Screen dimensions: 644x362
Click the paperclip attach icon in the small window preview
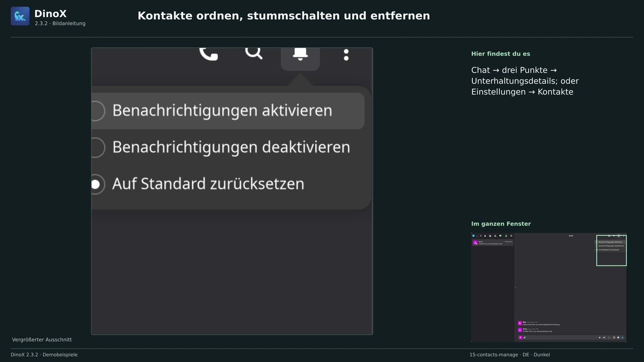525,337
